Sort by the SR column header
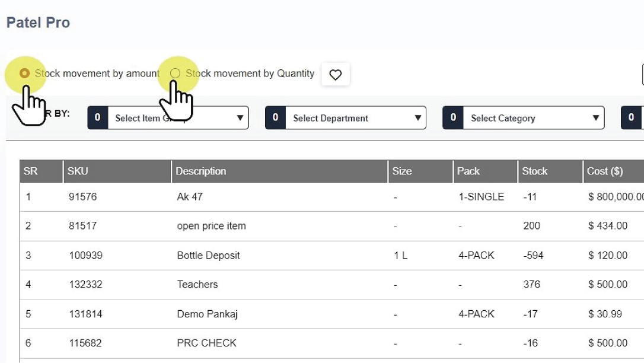 [x=31, y=171]
